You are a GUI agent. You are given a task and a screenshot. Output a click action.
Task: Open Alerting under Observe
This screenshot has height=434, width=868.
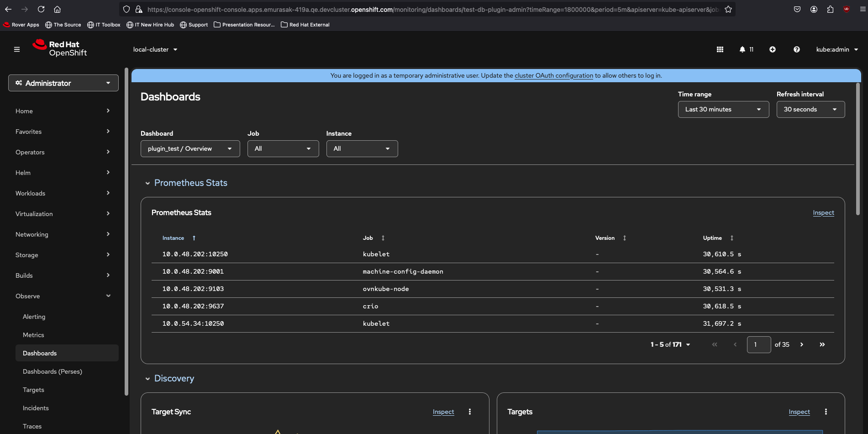(x=34, y=317)
